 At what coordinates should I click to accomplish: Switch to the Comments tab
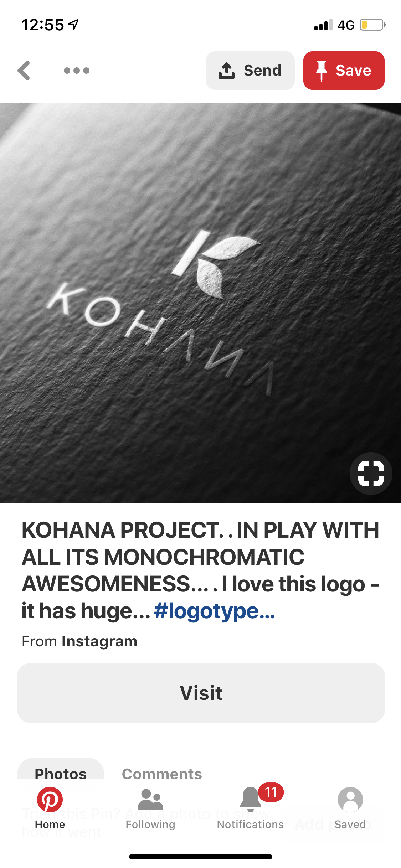click(162, 774)
